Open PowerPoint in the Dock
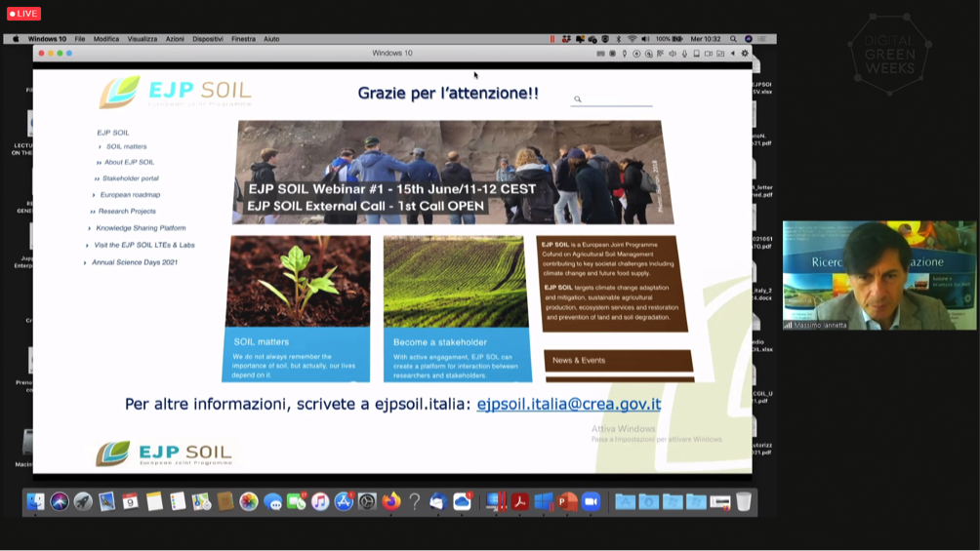 pos(567,501)
